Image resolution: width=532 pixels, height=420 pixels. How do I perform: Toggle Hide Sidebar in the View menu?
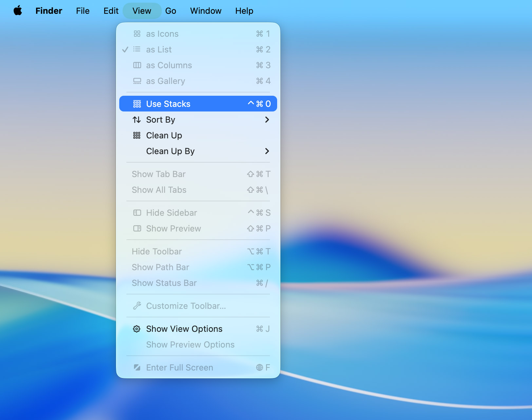(x=171, y=213)
